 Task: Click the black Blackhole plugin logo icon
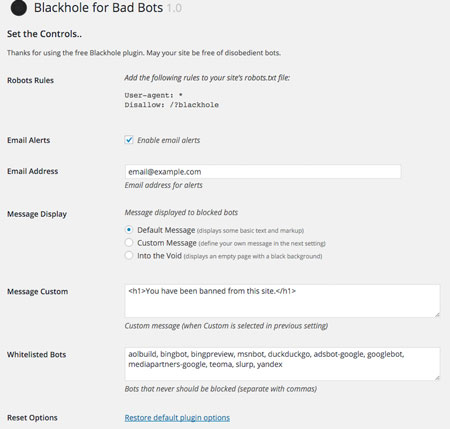[19, 8]
